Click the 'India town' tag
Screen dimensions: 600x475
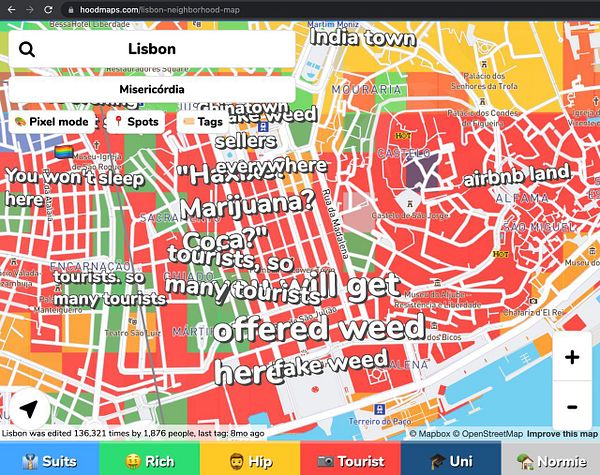[x=362, y=38]
